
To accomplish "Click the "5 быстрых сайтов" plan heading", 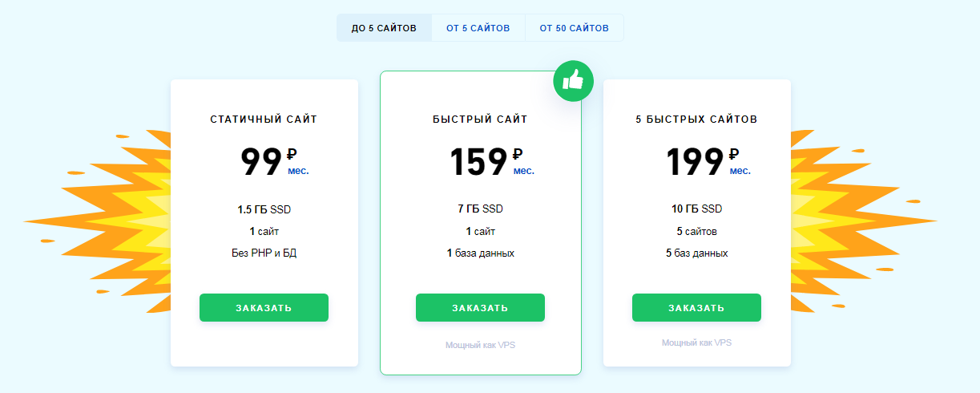I will (696, 120).
